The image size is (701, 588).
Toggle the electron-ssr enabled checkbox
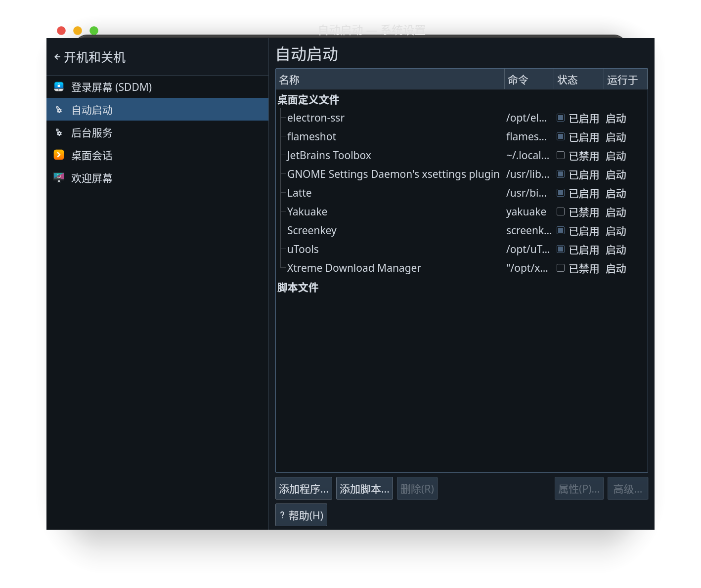[x=561, y=118]
